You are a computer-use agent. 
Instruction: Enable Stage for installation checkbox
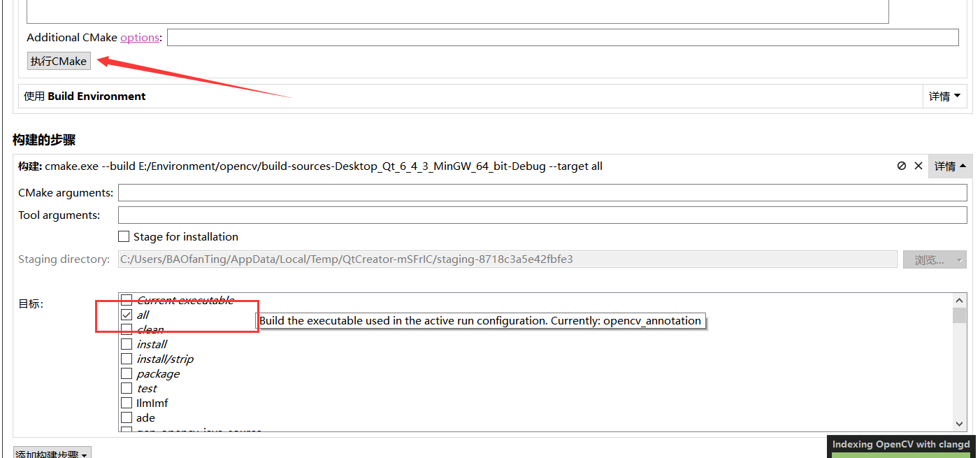[x=124, y=237]
